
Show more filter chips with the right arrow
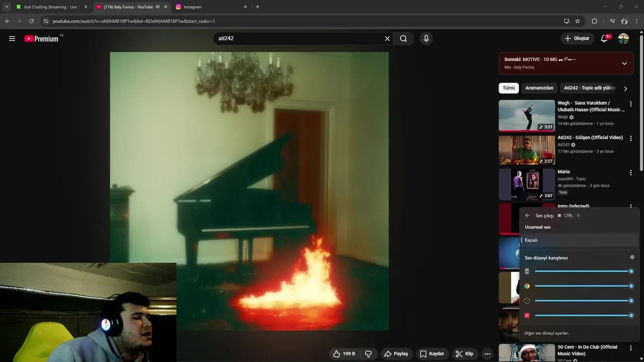pos(625,88)
